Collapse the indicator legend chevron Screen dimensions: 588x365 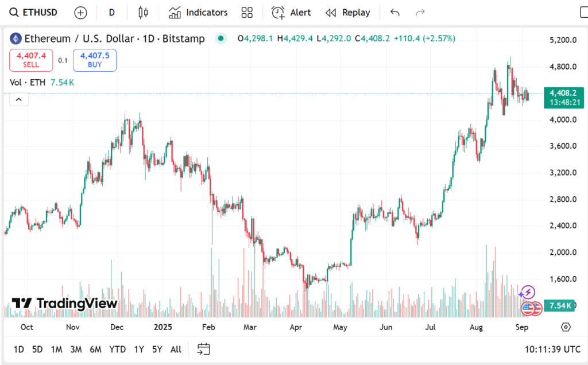coord(19,100)
